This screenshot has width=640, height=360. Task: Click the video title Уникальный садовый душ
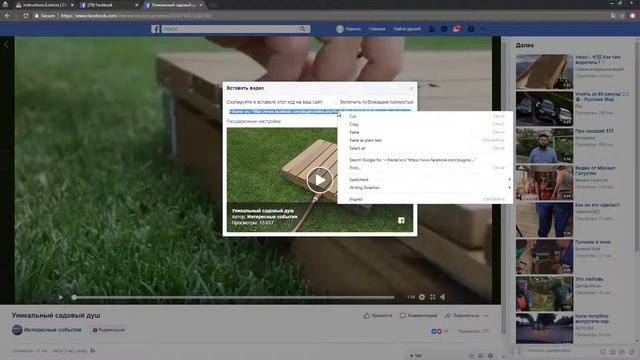pos(56,316)
